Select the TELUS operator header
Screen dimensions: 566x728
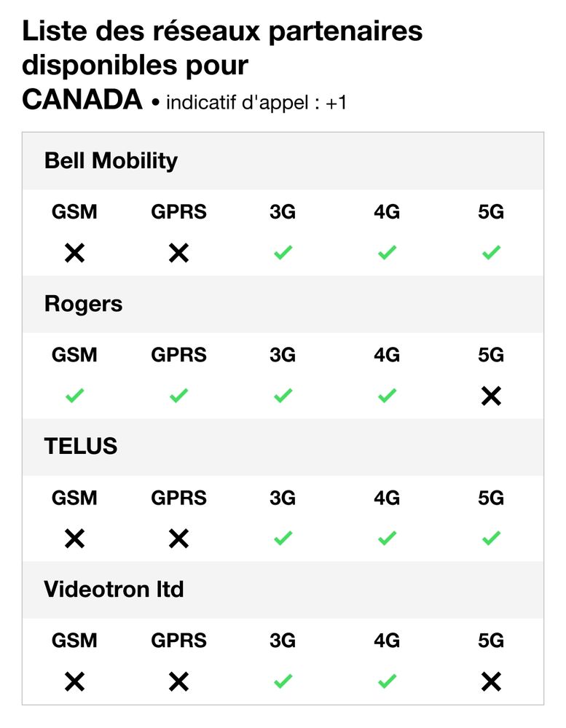click(81, 447)
